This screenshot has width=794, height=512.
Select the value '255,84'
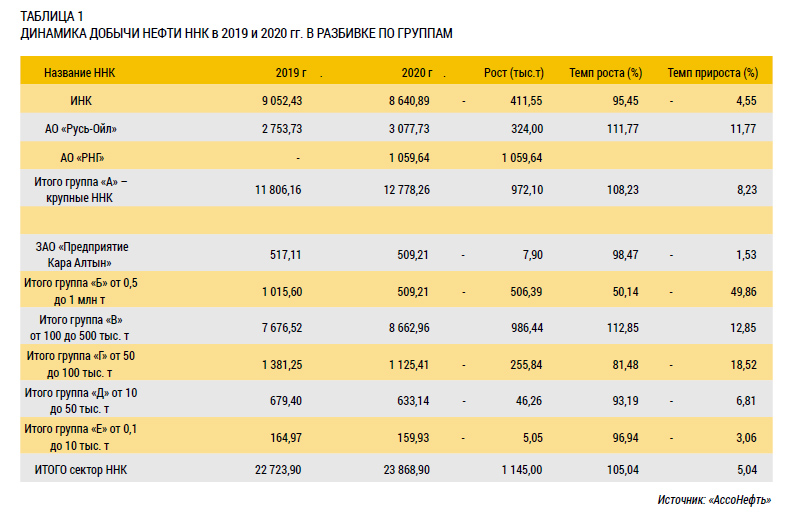pyautogui.click(x=526, y=365)
